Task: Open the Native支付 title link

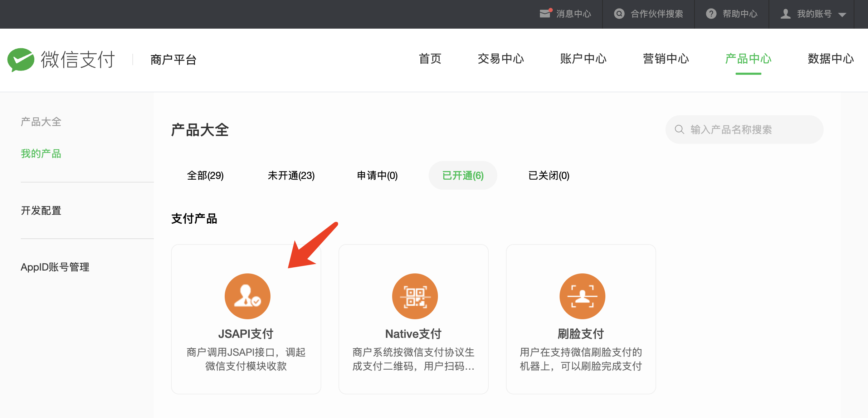Action: 413,334
